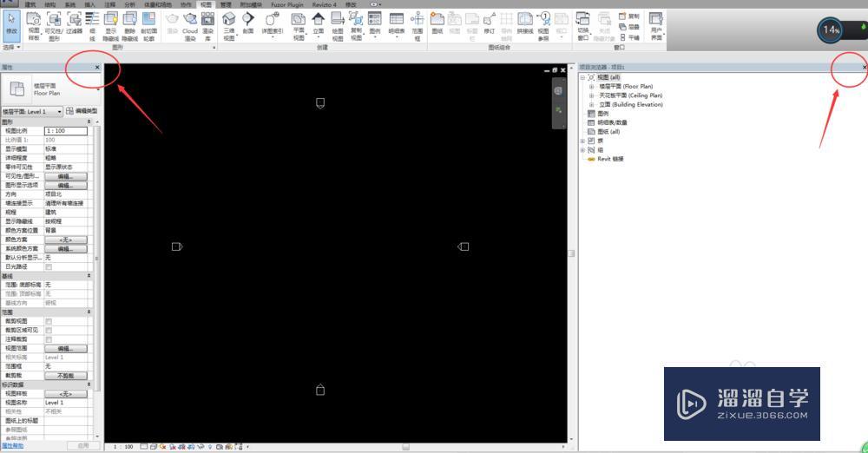Click 复制 (Replicate) window button
The width and height of the screenshot is (868, 453).
pyautogui.click(x=628, y=16)
